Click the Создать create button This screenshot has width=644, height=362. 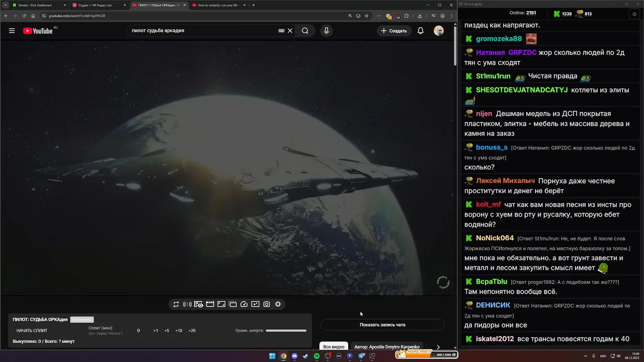point(394,31)
